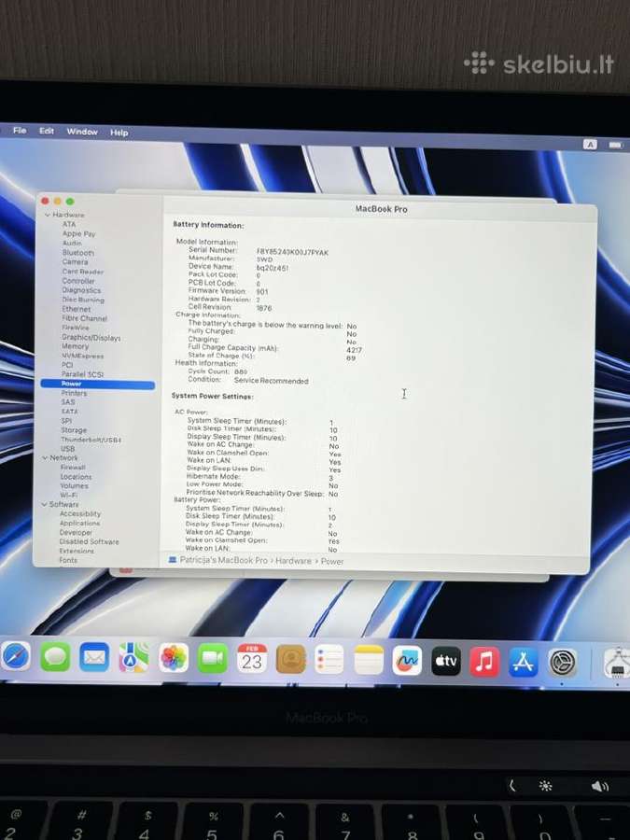Open Apple TV app in Dock
This screenshot has height=840, width=630.
(446, 661)
